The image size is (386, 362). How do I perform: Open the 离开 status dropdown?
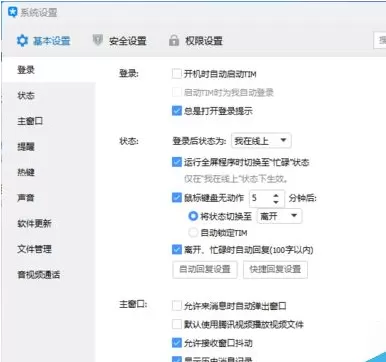[279, 216]
